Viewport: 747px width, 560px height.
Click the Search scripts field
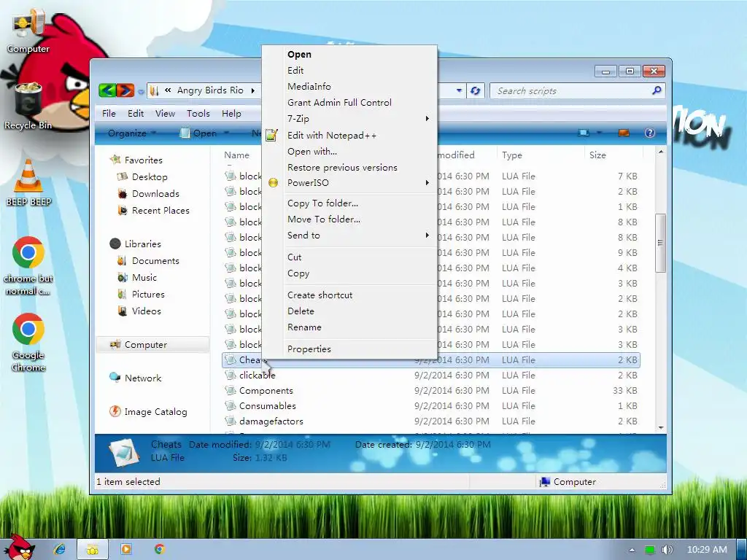click(570, 90)
